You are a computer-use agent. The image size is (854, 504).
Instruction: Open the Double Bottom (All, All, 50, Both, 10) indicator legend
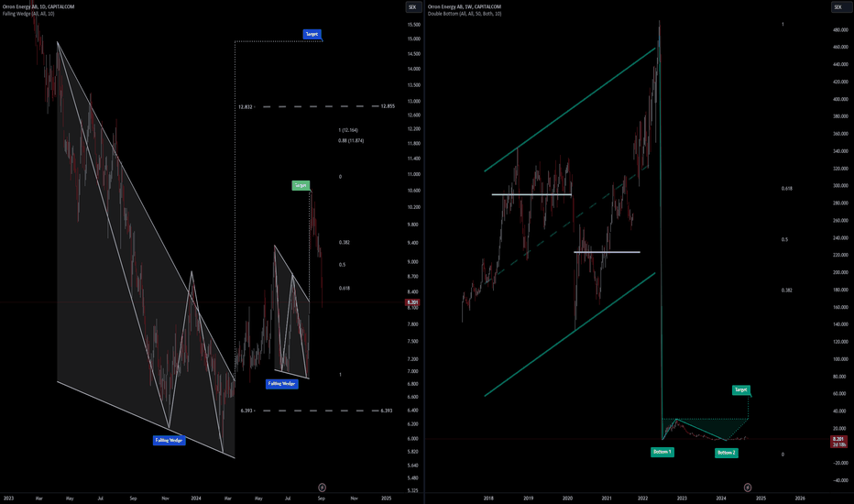coord(464,14)
